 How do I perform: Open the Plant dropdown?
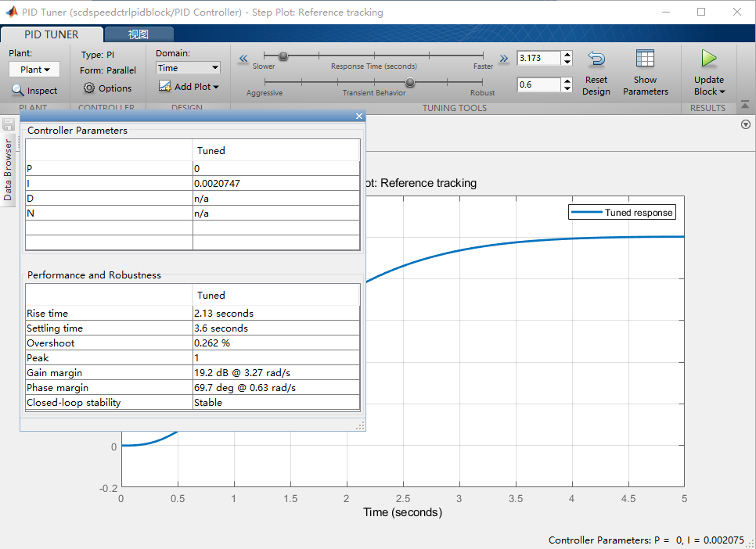pos(34,69)
